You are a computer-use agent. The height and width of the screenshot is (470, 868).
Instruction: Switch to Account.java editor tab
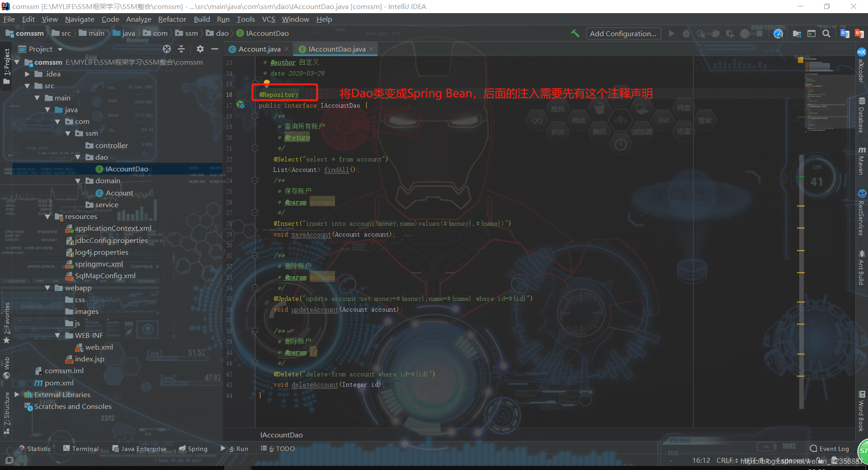pos(259,49)
